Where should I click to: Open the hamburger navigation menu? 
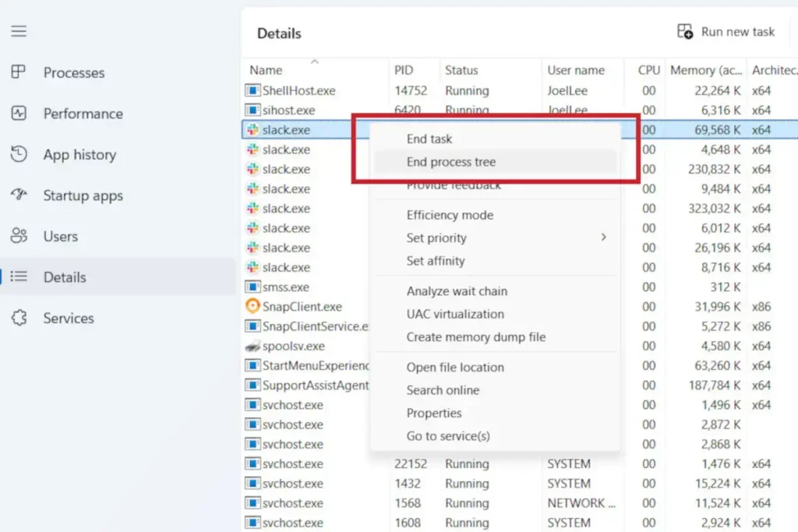point(19,31)
